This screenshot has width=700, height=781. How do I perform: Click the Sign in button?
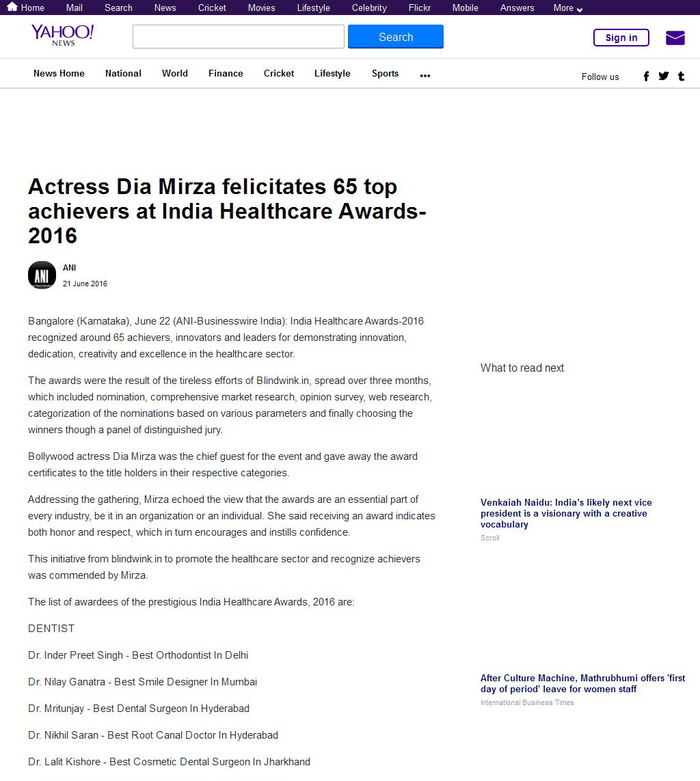tap(621, 38)
